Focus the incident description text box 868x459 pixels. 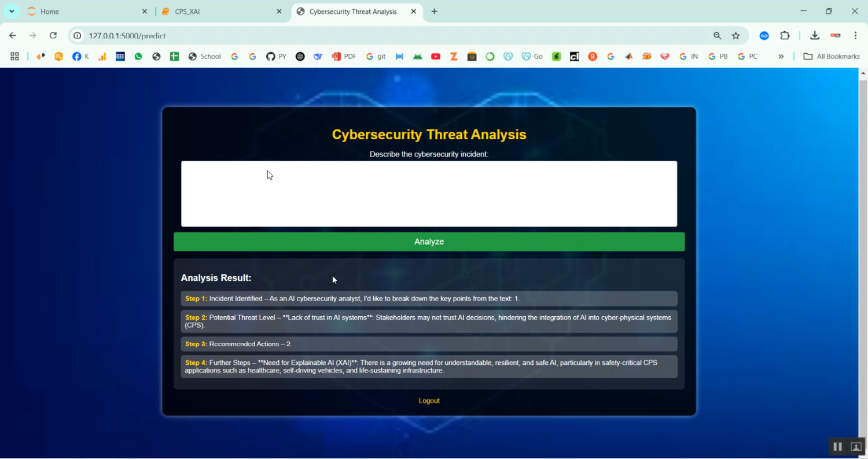coord(429,194)
